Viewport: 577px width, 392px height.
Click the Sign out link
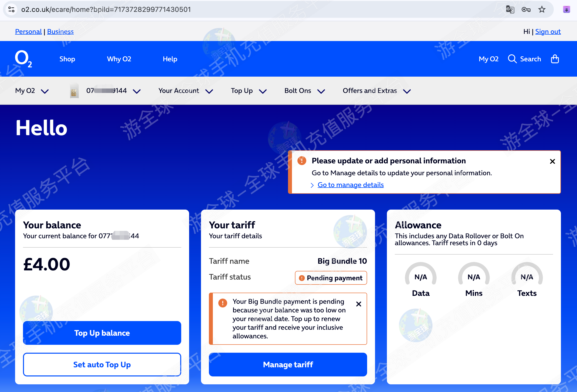pos(548,32)
